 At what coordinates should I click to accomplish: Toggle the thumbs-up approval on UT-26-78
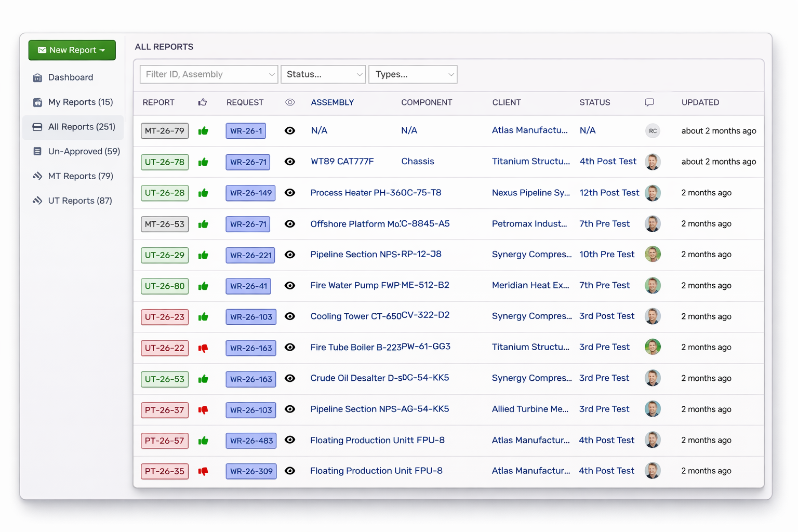point(203,162)
